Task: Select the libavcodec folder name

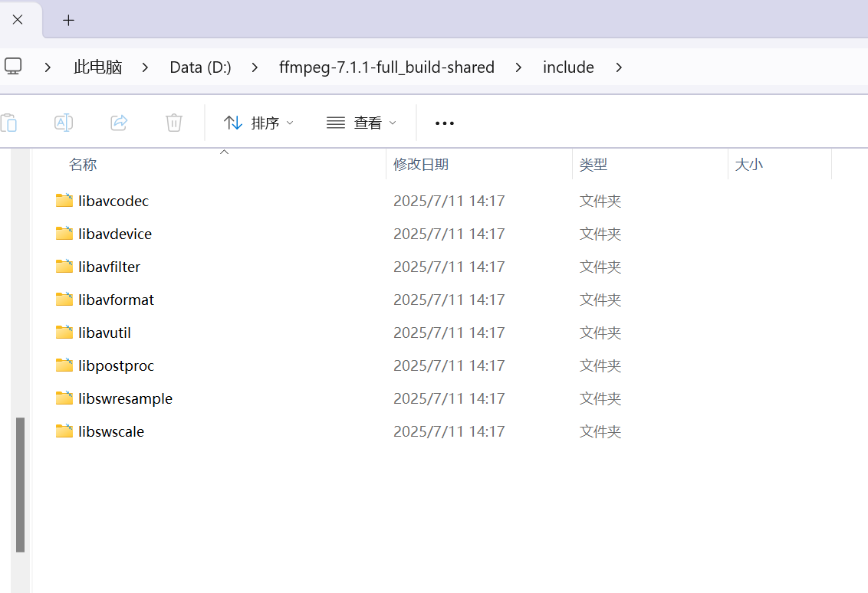Action: 113,201
